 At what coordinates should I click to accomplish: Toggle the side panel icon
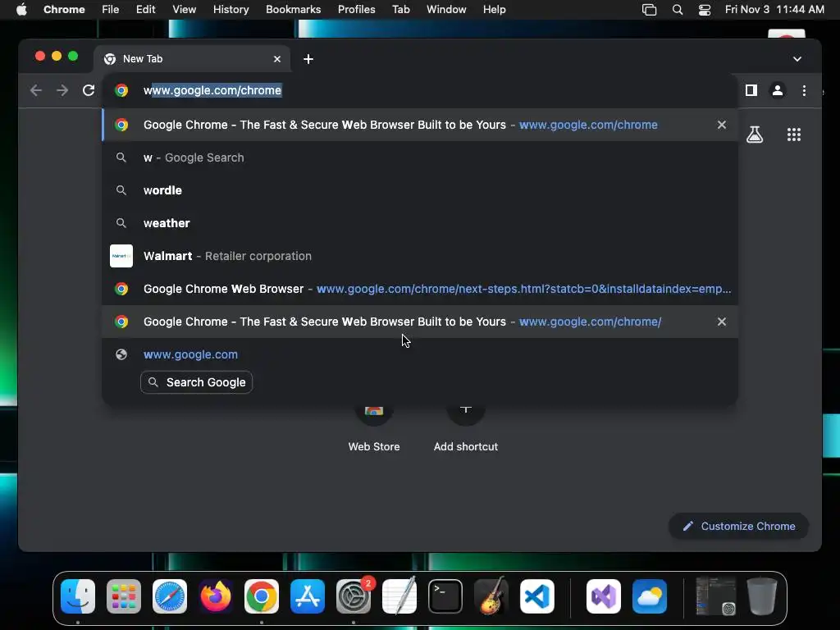[x=751, y=90]
